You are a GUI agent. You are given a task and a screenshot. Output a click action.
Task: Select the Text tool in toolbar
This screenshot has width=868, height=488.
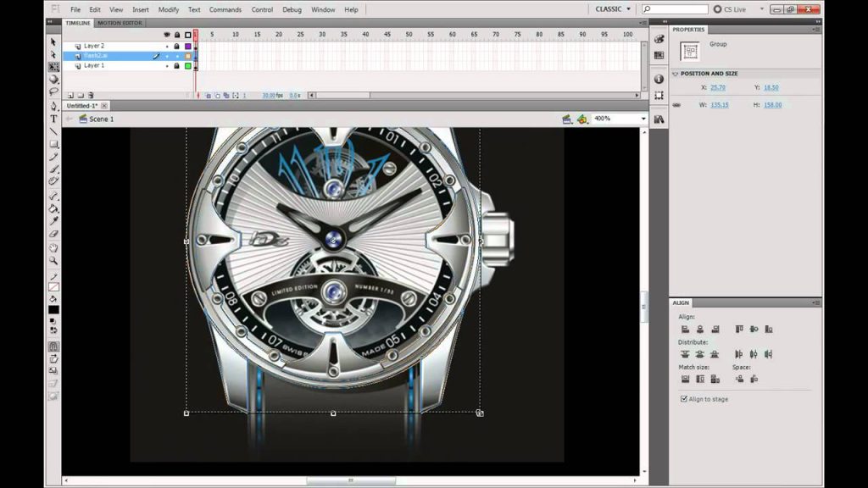[53, 119]
